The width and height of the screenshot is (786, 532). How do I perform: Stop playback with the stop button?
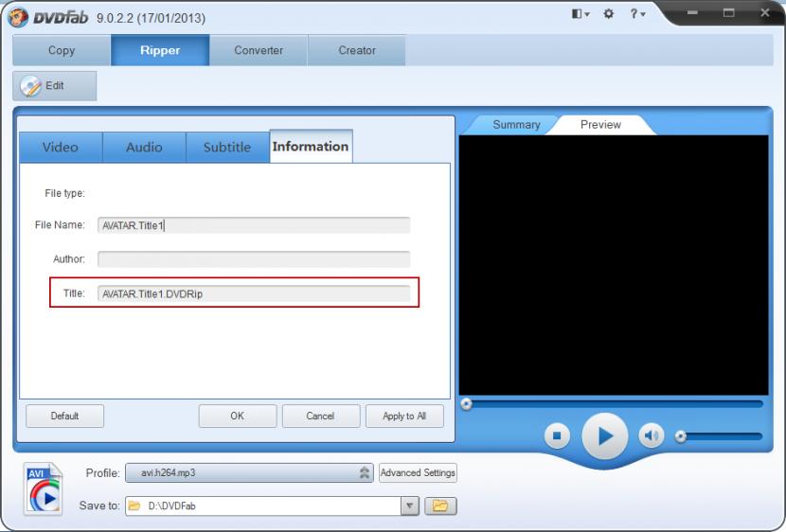point(557,435)
